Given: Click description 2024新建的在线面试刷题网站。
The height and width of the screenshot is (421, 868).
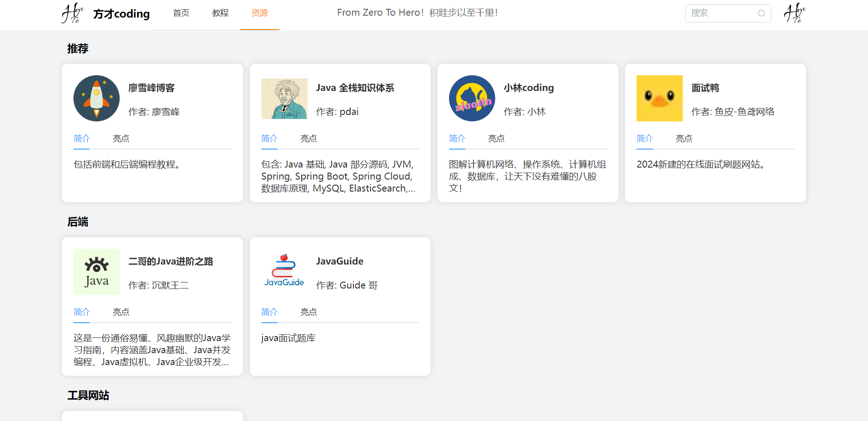Looking at the screenshot, I should coord(701,164).
